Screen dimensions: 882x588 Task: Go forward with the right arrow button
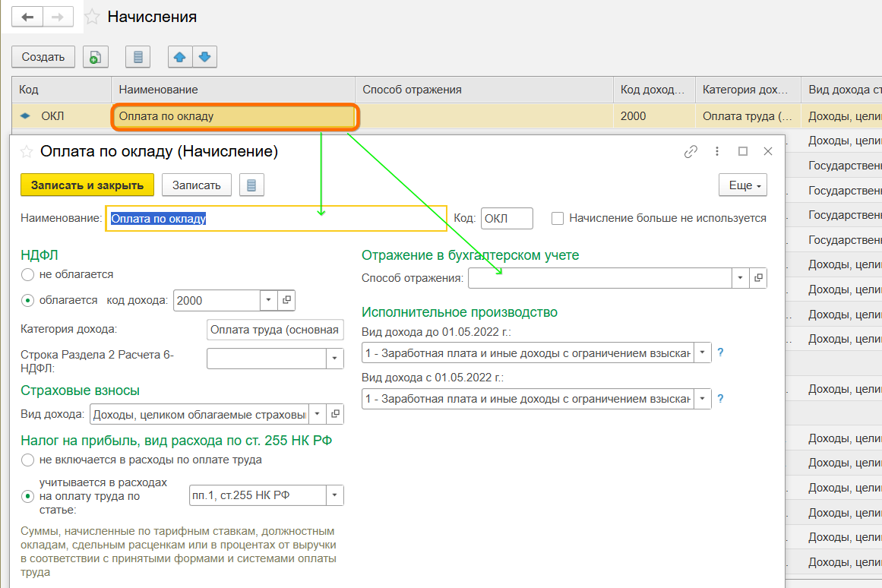(x=58, y=17)
